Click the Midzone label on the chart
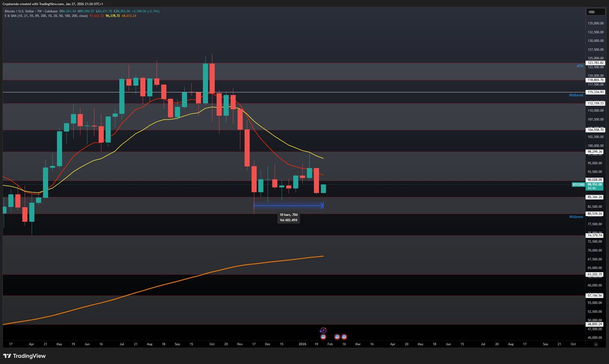Viewport: 609px width, 364px height. [x=577, y=216]
